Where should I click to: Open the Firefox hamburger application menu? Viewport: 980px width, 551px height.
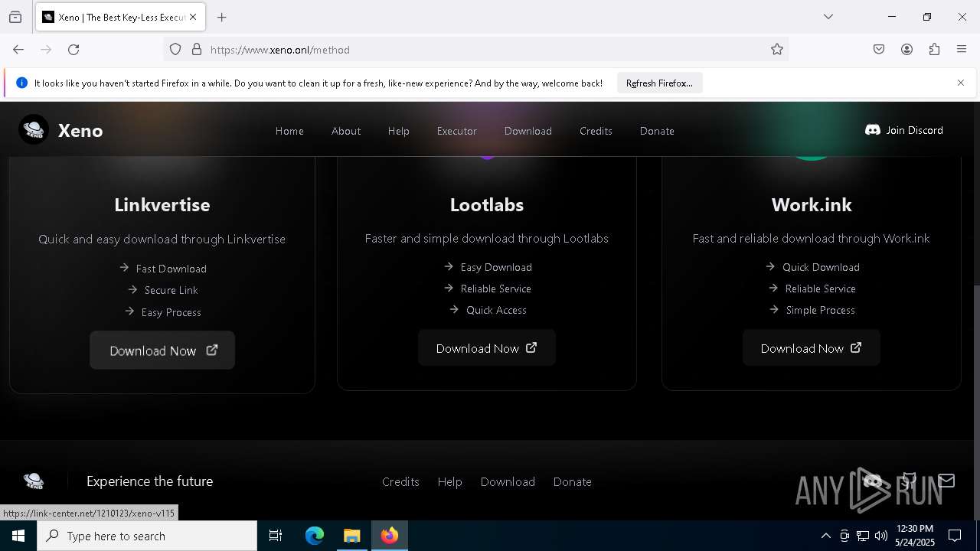[x=962, y=50]
